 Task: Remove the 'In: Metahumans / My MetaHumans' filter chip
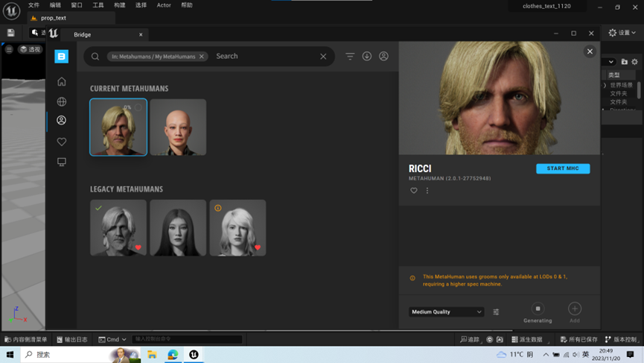pyautogui.click(x=202, y=57)
